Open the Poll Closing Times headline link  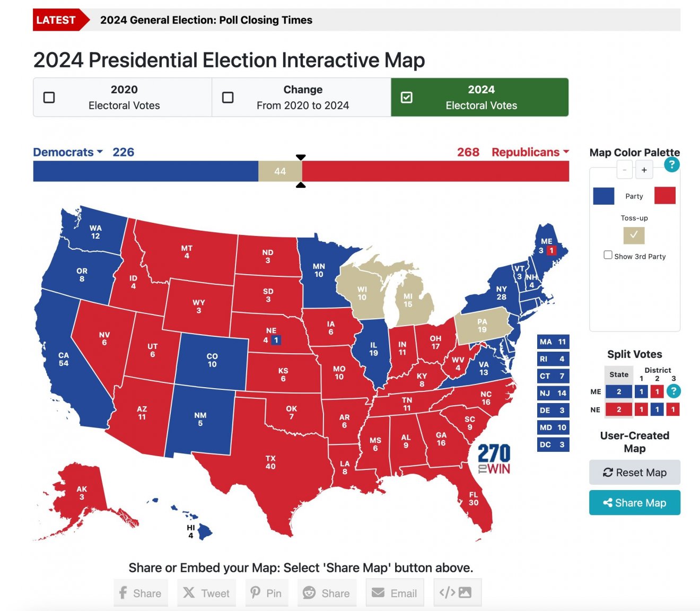click(206, 20)
